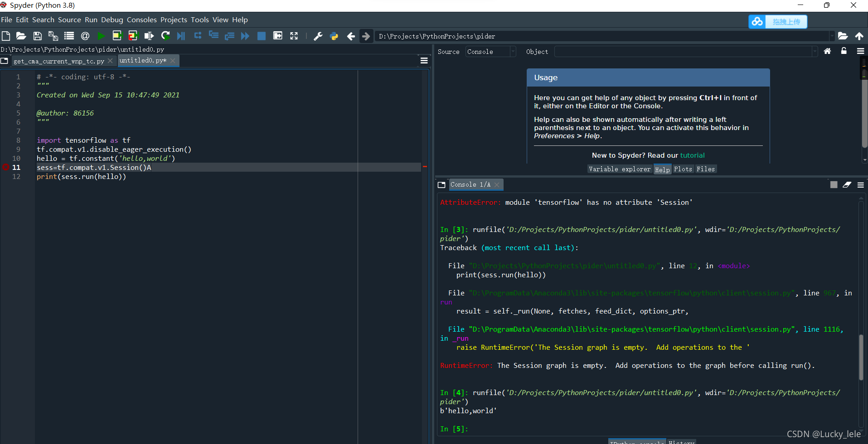This screenshot has width=868, height=444.
Task: Open the Debug menu
Action: tap(112, 19)
